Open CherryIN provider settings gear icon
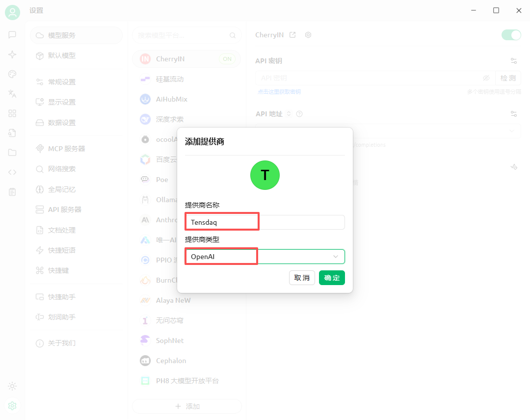Viewport: 530px width, 420px height. click(308, 35)
